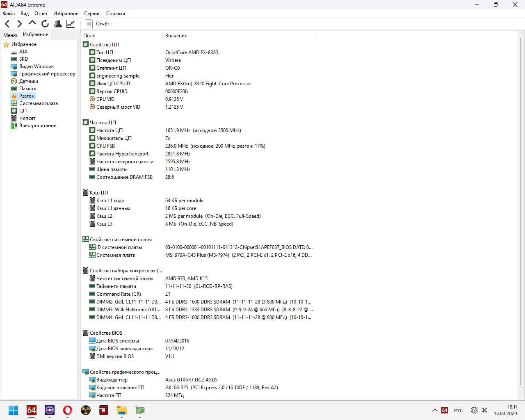Screen dimensions: 525x420
Task: Select the Видеоадаптер row
Action: [198, 380]
